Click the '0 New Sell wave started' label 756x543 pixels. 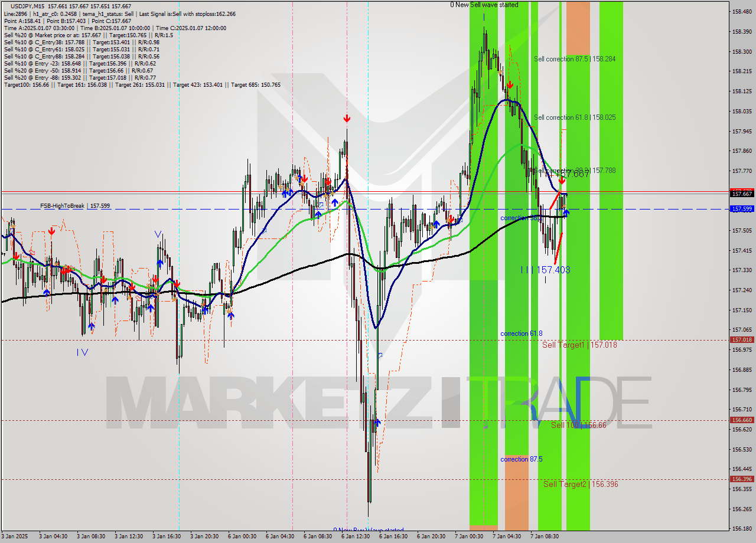pos(484,5)
